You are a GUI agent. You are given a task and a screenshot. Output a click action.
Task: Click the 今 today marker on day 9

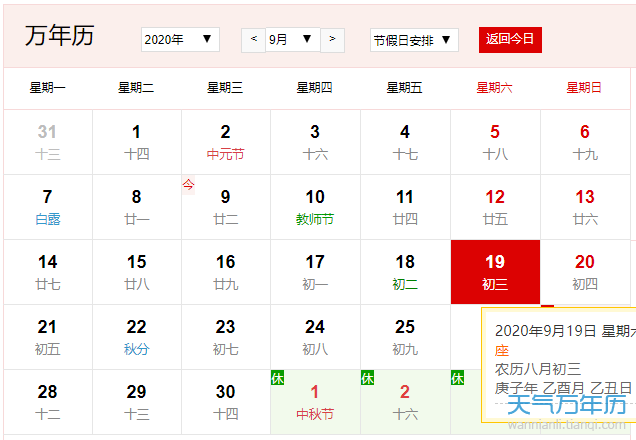188,185
